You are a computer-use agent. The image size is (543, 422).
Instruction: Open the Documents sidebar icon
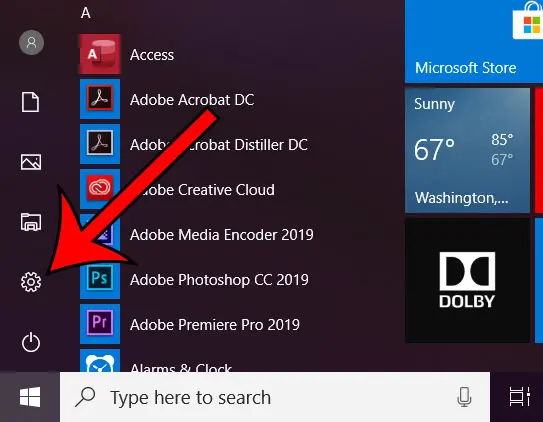pyautogui.click(x=30, y=102)
